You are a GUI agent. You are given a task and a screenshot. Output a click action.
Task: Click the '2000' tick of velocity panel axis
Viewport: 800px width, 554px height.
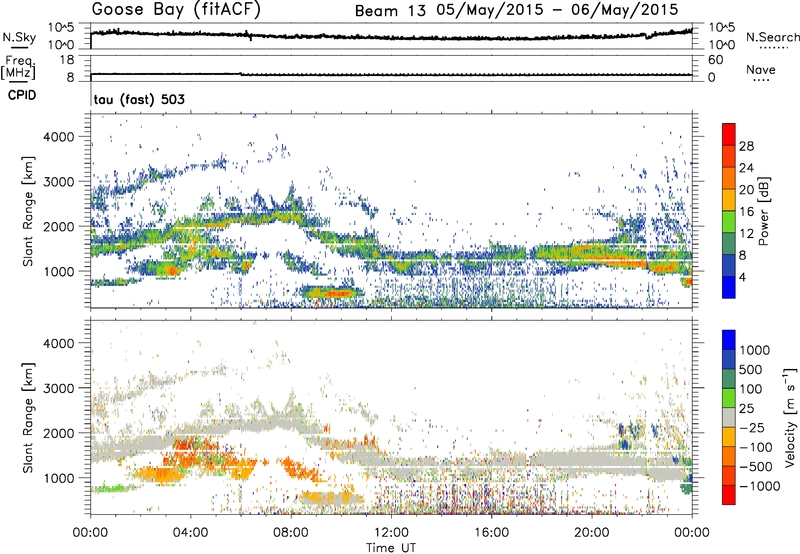pos(58,433)
